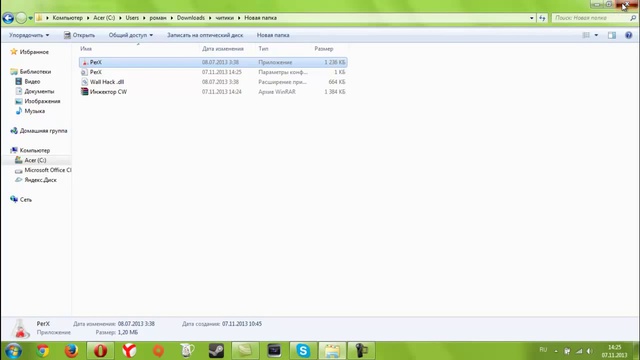This screenshot has height=360, width=640.
Task: Open the network icon in system tray
Action: tap(579, 351)
